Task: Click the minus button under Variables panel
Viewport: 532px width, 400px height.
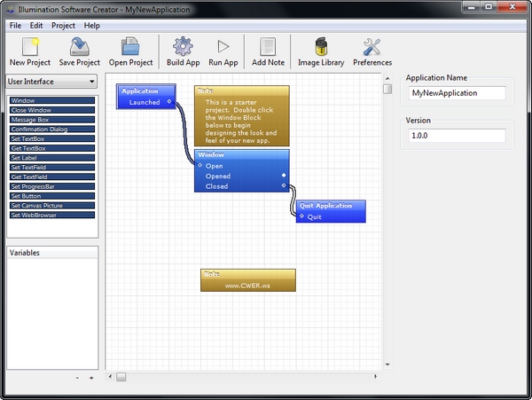Action: (77, 377)
